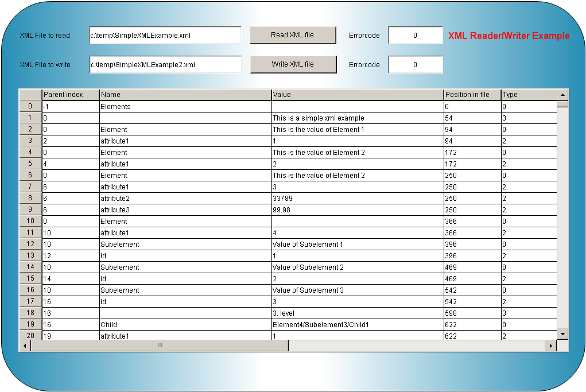The height and width of the screenshot is (392, 586).
Task: Click the Errorcode field beside Read XML file
Action: tap(415, 36)
